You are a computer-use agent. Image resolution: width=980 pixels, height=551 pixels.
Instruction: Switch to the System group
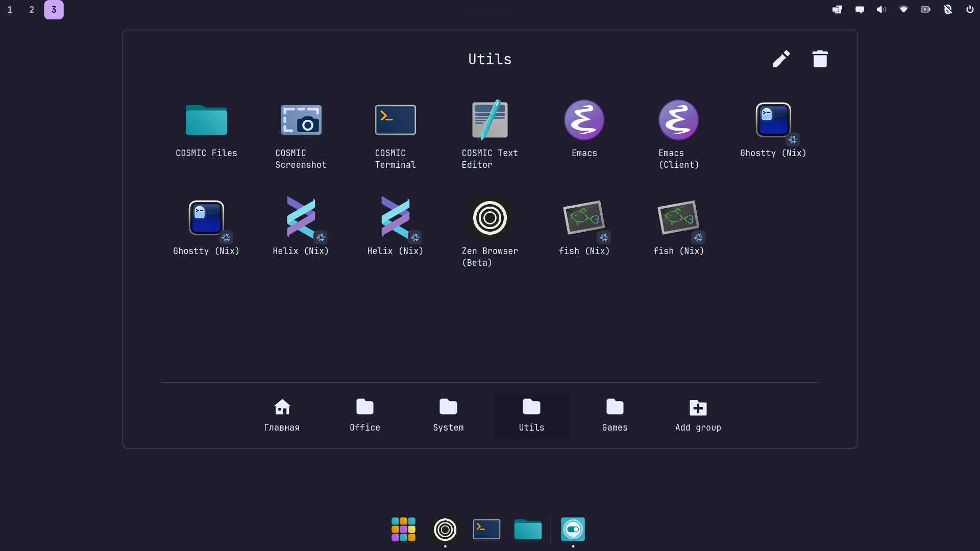tap(448, 415)
